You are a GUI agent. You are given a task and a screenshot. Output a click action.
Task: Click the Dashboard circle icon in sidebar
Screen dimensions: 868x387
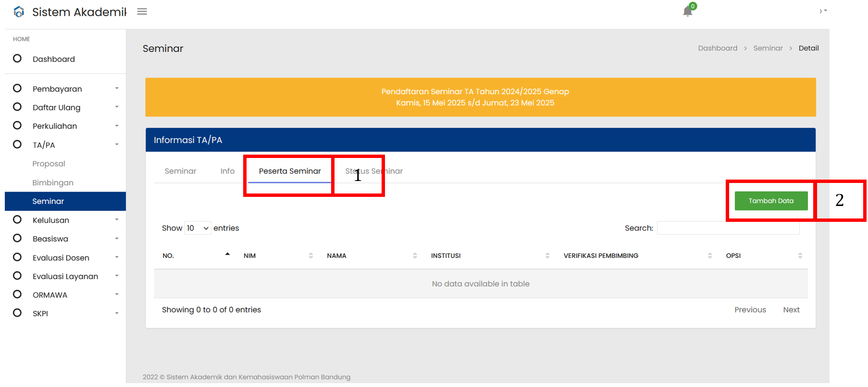(17, 59)
